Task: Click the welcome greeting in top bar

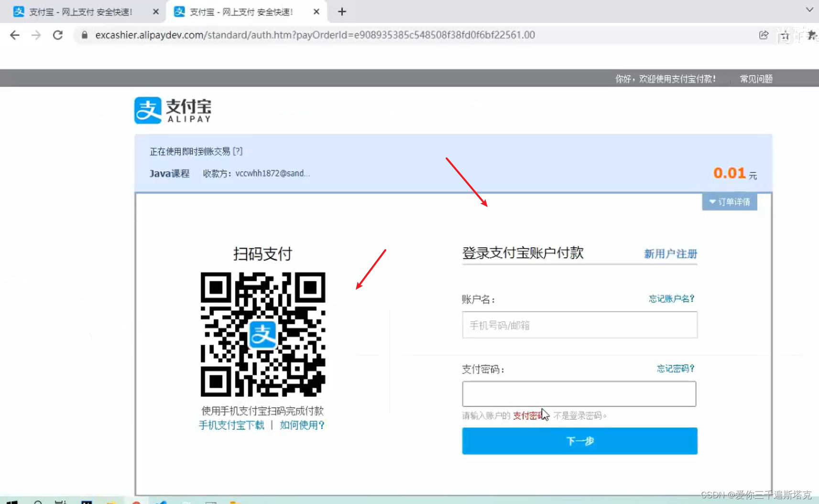Action: 666,78
